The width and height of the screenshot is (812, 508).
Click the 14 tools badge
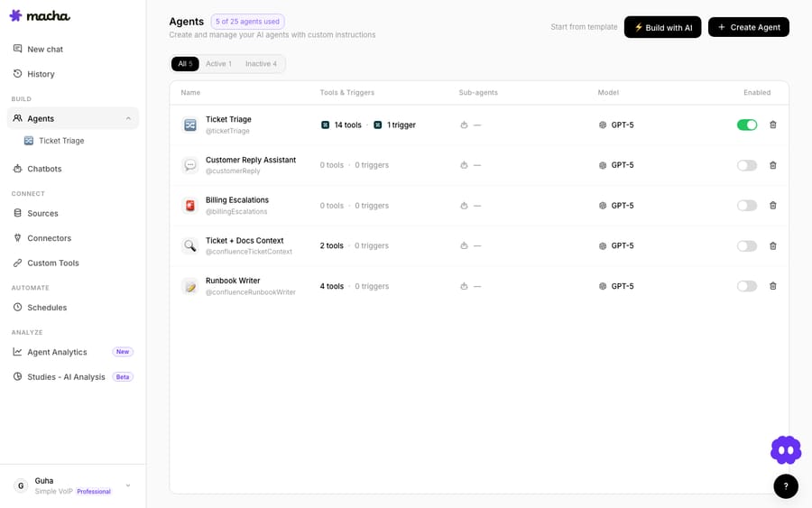point(341,125)
